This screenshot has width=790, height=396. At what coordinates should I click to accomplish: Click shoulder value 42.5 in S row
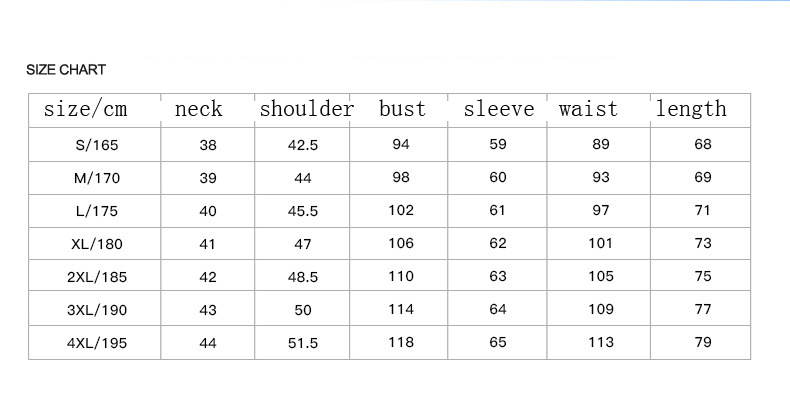click(303, 145)
